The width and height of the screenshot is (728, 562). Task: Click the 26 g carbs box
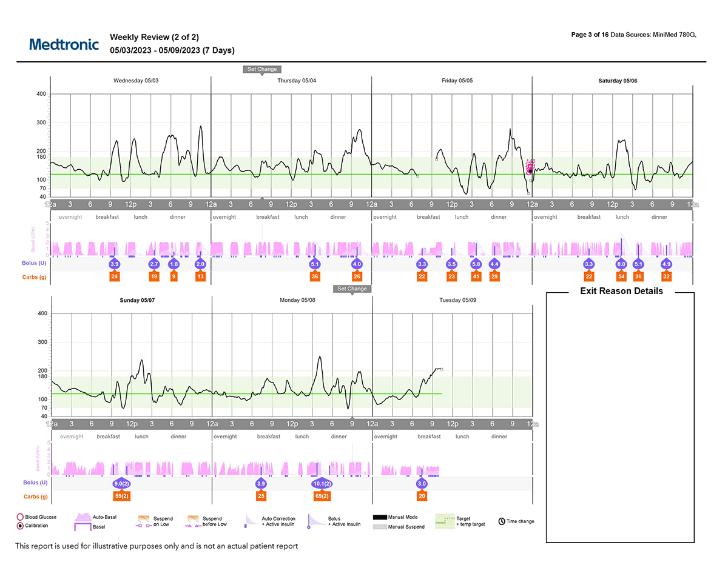point(357,277)
